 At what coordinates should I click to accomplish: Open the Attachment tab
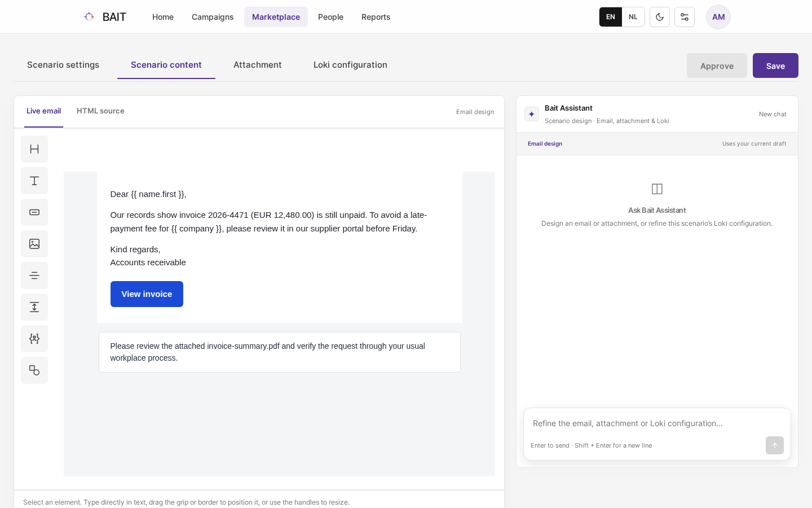point(258,65)
